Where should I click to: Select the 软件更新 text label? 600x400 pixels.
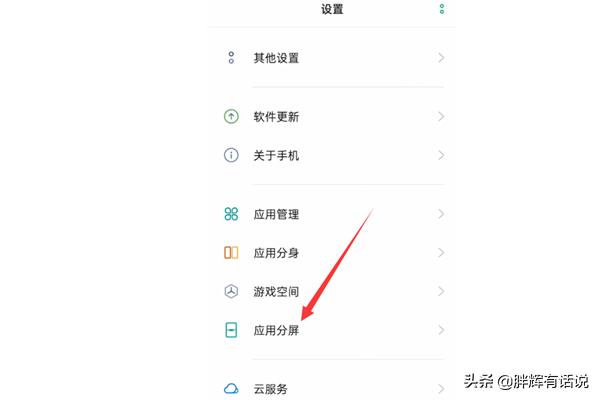[x=276, y=117]
